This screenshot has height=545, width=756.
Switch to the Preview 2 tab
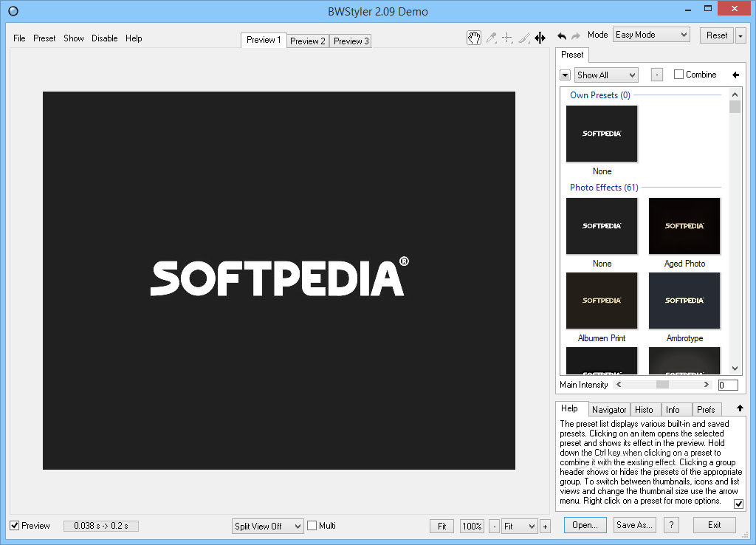pos(308,41)
